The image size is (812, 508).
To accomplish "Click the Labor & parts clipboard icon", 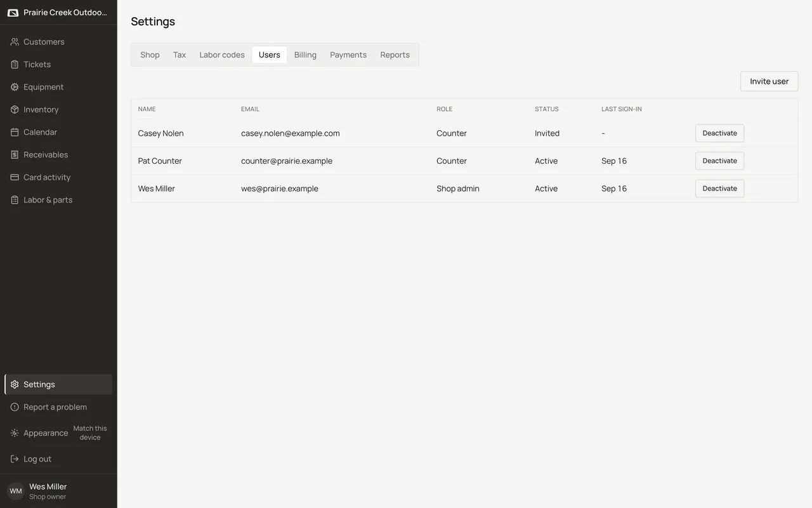I will 15,199.
